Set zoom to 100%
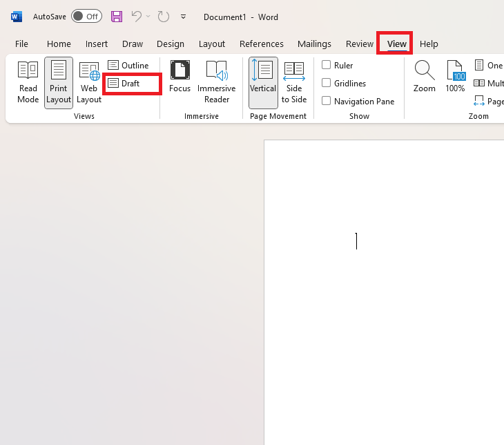 pos(455,77)
